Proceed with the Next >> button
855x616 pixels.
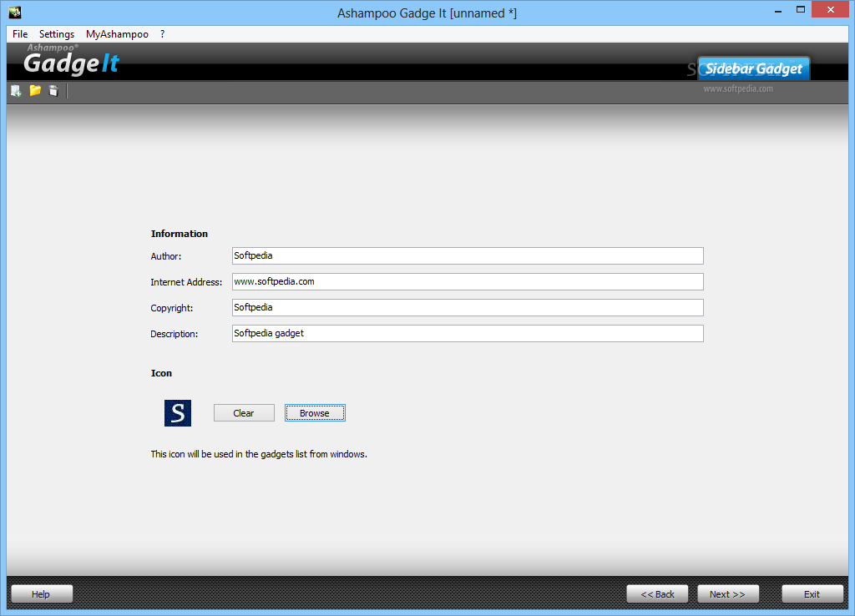728,594
